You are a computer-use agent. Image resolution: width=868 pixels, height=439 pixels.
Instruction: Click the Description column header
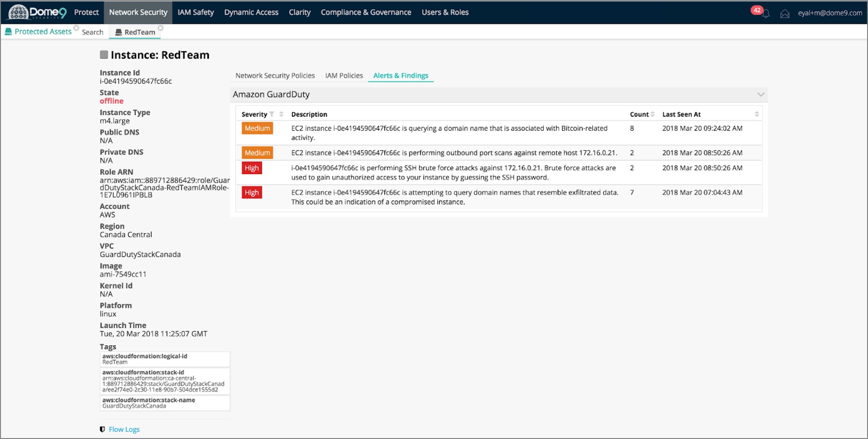(x=309, y=114)
